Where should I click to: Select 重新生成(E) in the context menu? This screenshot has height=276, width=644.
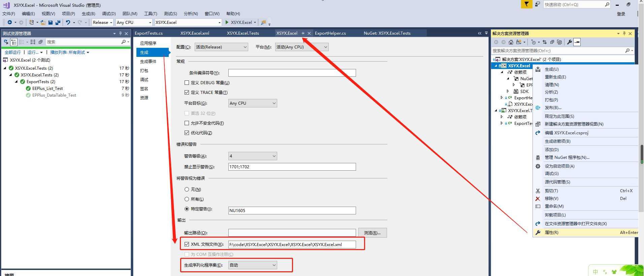(x=586, y=77)
